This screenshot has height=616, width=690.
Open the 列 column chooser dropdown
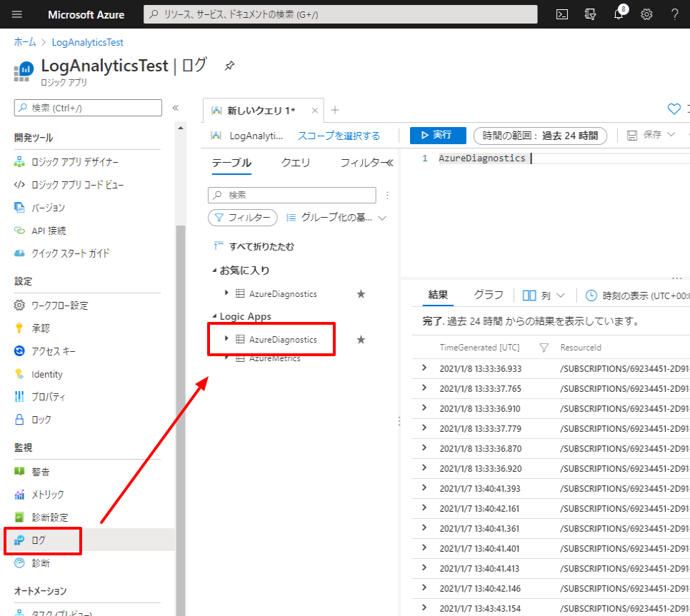pos(544,296)
